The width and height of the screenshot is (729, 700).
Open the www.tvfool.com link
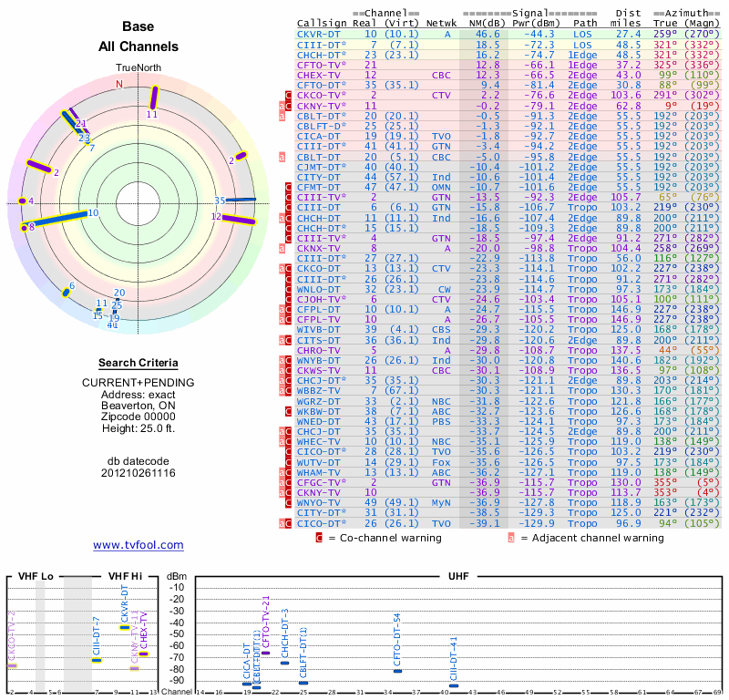click(x=139, y=545)
